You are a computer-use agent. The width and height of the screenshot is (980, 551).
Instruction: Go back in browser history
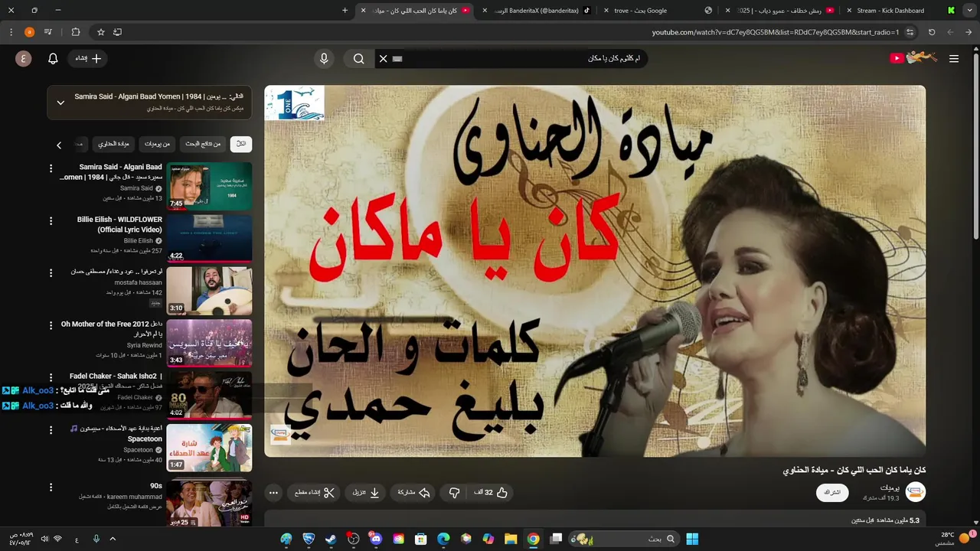[969, 32]
